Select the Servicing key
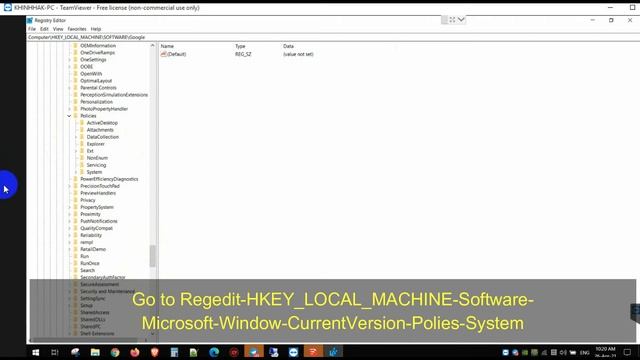Screen dimensions: 640x360 point(96,165)
